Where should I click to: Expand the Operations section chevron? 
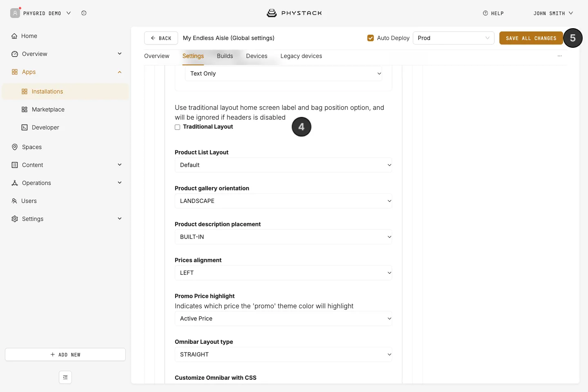pos(120,183)
